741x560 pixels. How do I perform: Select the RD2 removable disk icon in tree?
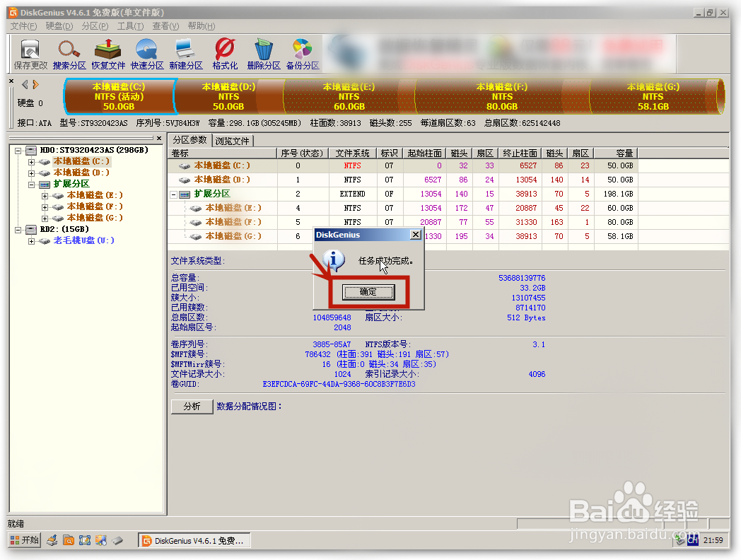pos(31,229)
